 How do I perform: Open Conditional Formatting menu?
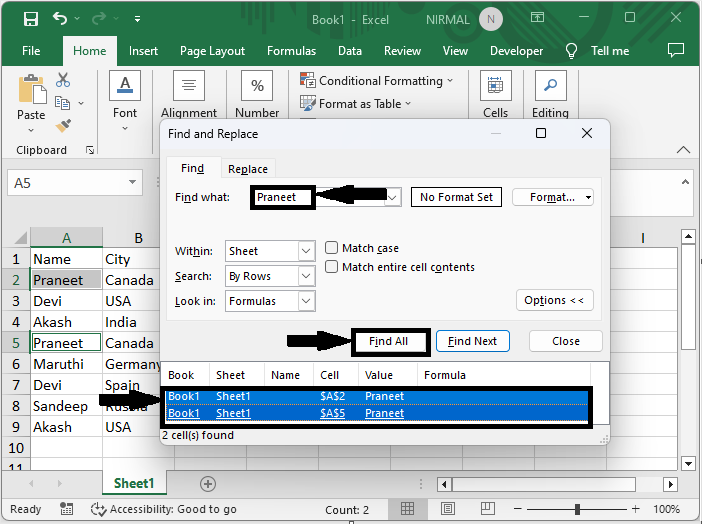377,81
